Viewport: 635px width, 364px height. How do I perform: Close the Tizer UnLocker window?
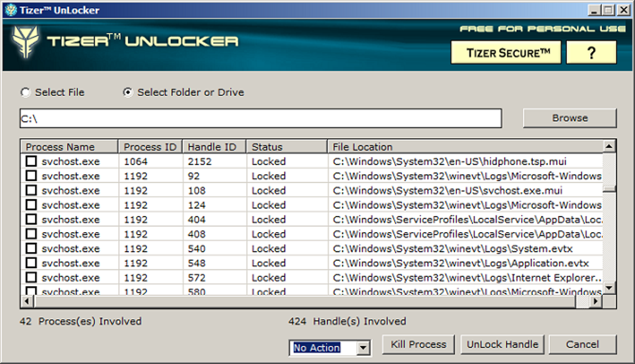pyautogui.click(x=623, y=10)
